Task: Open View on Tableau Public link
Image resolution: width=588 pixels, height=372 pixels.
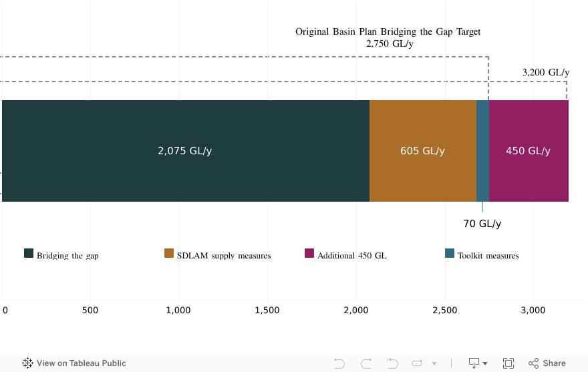Action: (81, 363)
